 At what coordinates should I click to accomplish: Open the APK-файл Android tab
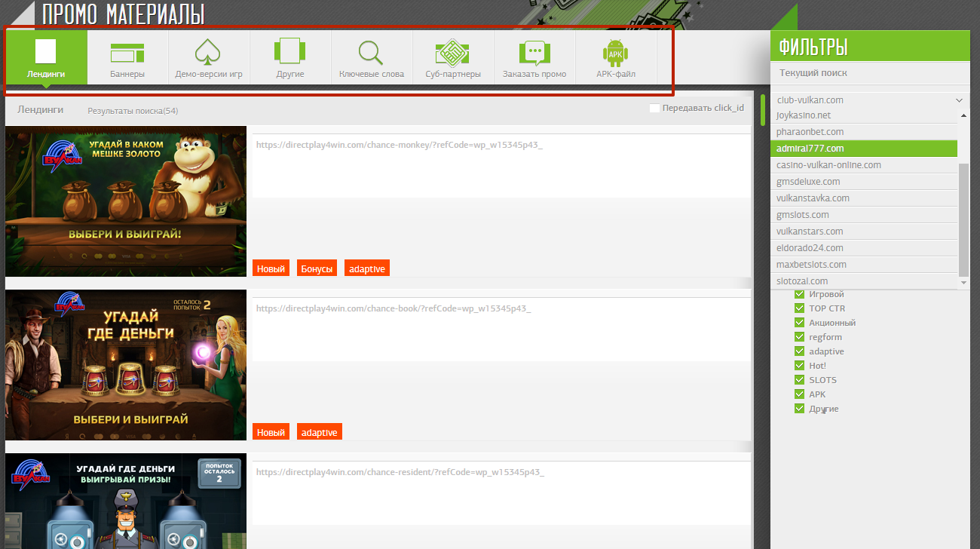(616, 57)
